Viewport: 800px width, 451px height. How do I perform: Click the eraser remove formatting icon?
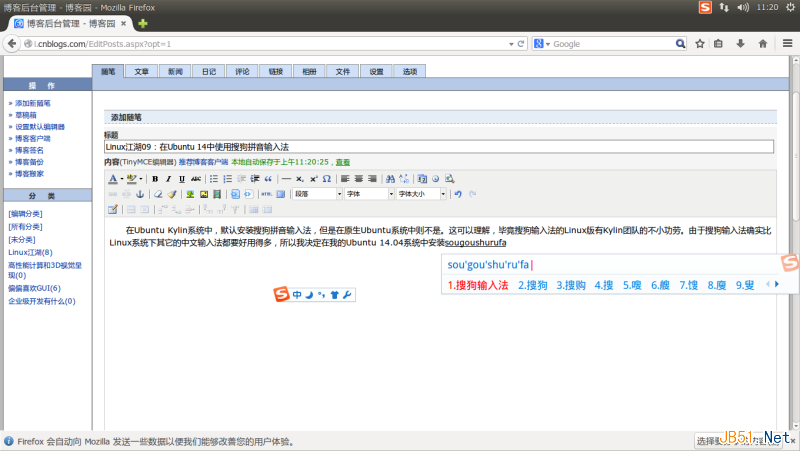pos(158,194)
